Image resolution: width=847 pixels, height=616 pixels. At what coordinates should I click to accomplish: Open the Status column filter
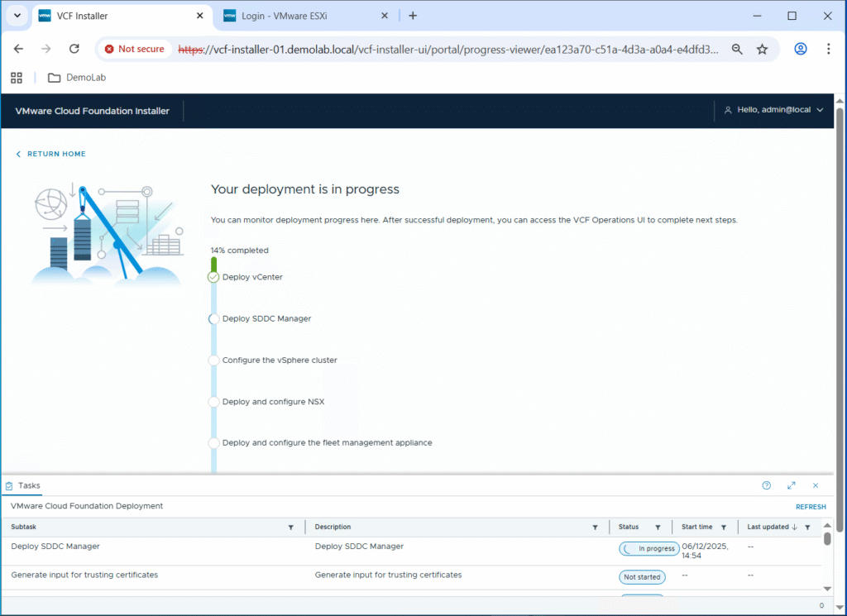(x=658, y=528)
